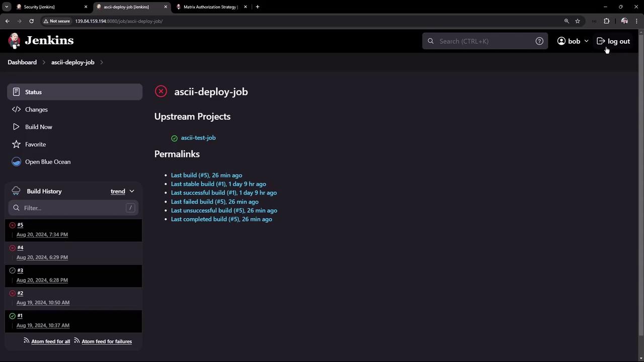Open the Last successful build (#1) permalink

(224, 193)
